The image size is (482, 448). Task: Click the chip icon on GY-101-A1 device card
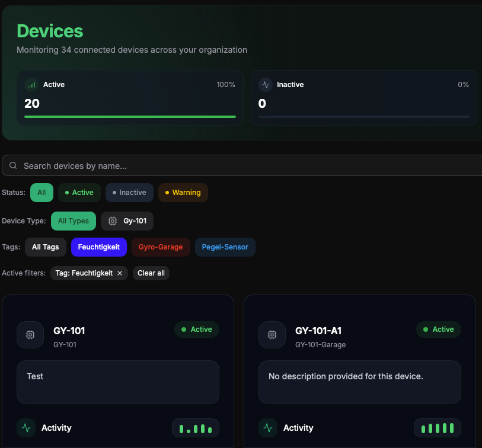272,335
